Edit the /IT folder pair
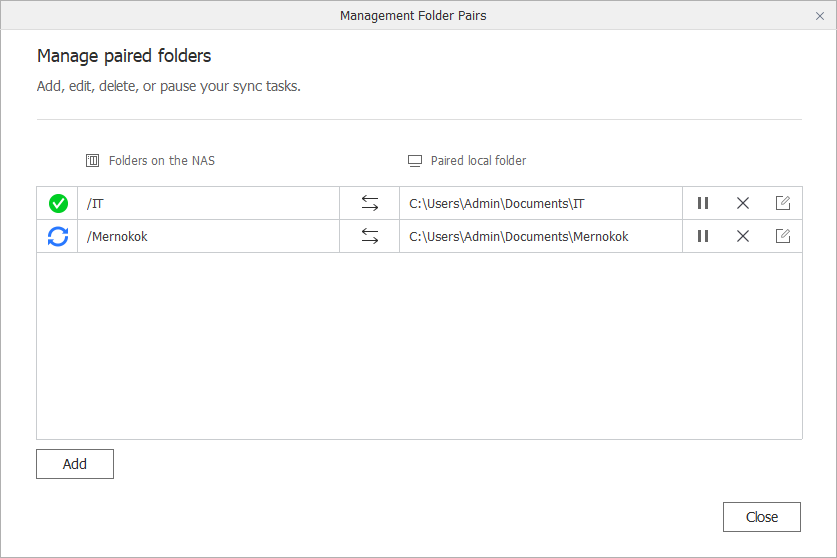The width and height of the screenshot is (837, 558). point(783,203)
